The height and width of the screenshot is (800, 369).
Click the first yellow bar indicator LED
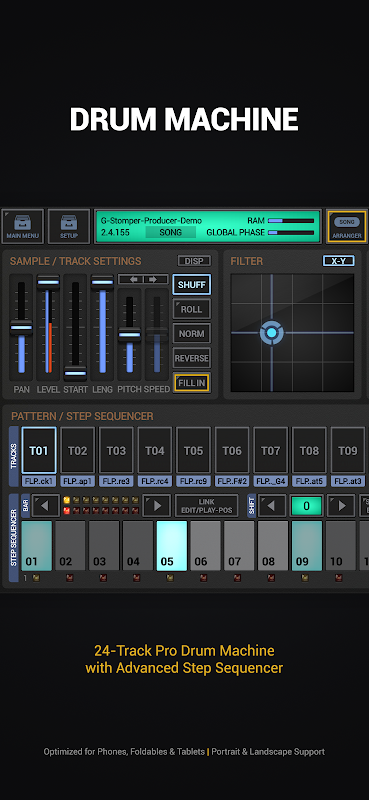pyautogui.click(x=66, y=500)
